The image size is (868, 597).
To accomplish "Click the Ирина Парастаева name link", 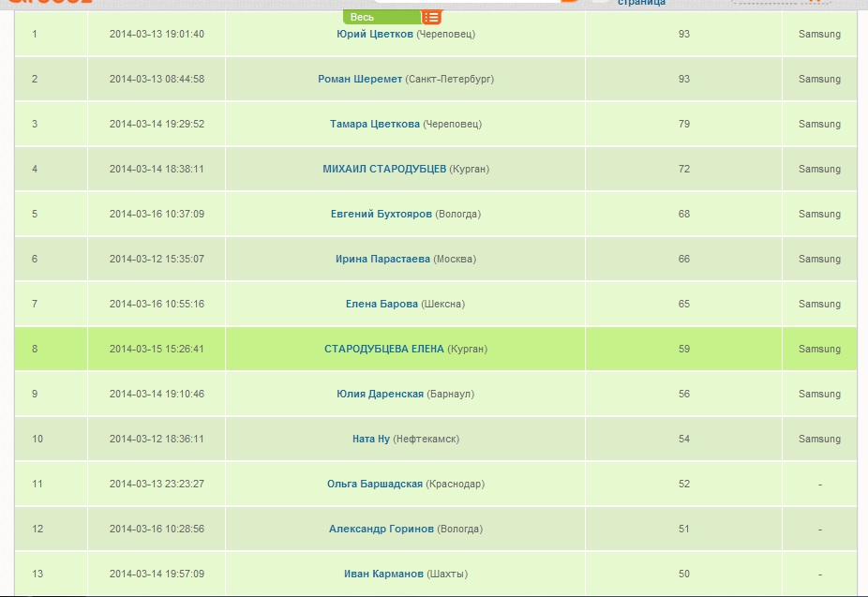I will [382, 259].
